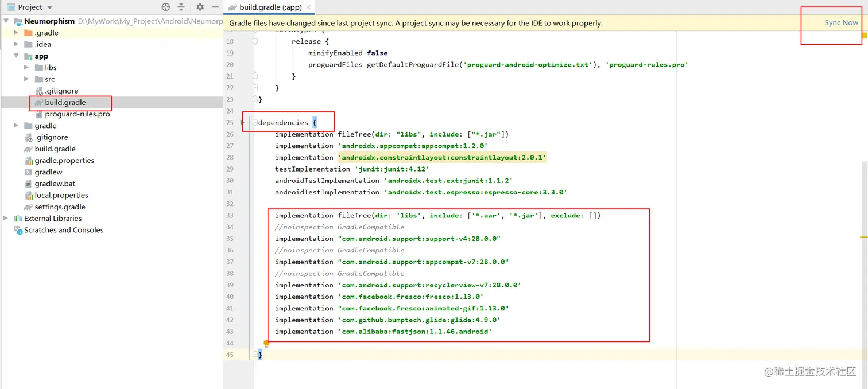Select gradlew.bat file
Image resolution: width=868 pixels, height=389 pixels.
coord(55,184)
